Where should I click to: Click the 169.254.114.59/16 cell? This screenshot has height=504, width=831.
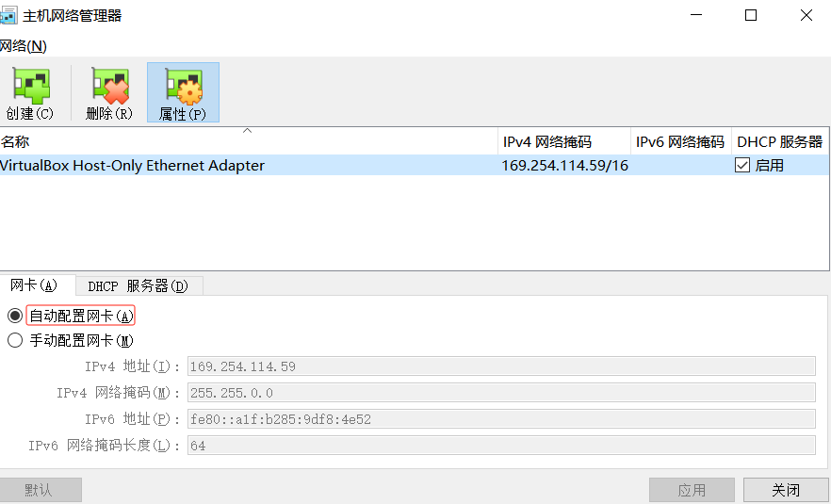point(565,166)
